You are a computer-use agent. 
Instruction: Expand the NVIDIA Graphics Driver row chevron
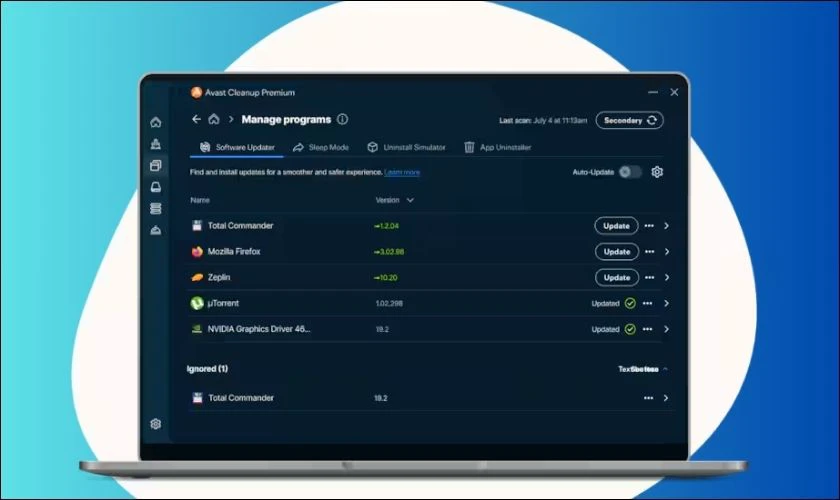pos(666,329)
